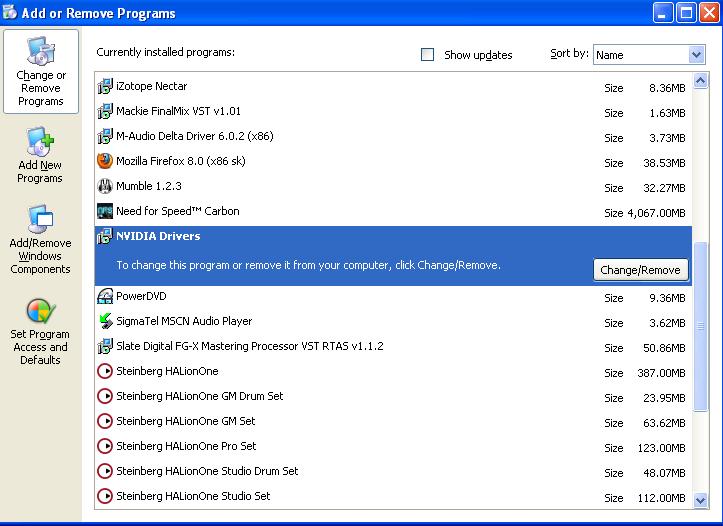This screenshot has width=723, height=526.
Task: Click the 4,067.00MB size value
Action: tap(657, 213)
